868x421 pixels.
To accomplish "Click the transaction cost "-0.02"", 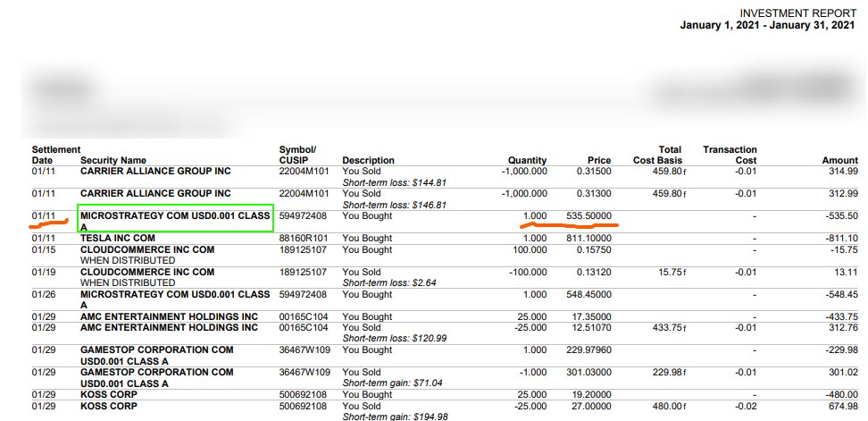I will 747,407.
